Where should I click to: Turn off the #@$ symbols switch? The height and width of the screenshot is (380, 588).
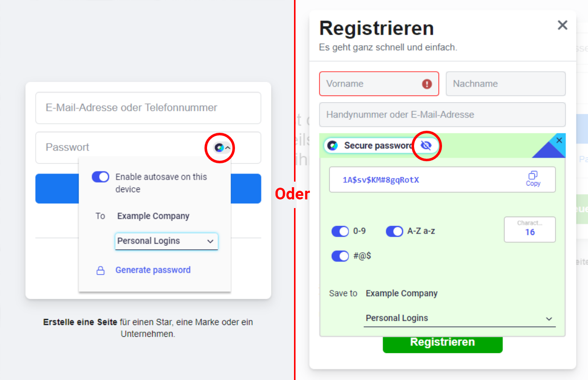tap(340, 256)
